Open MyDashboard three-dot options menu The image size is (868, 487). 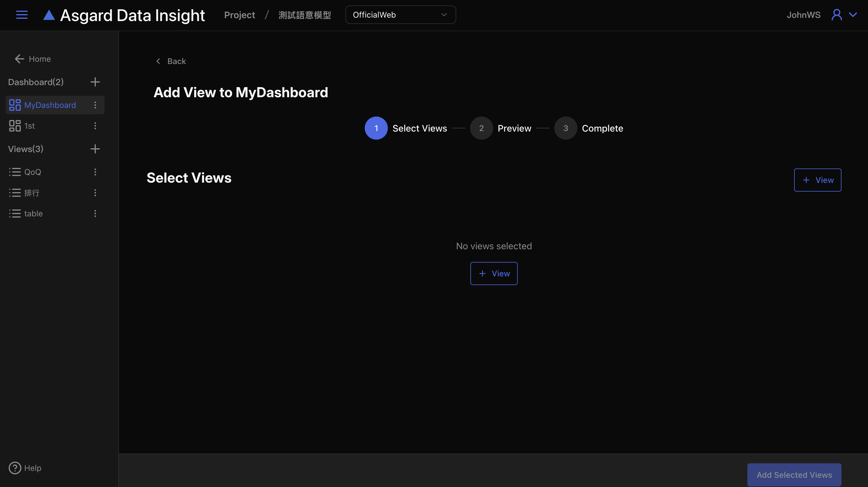tap(95, 105)
